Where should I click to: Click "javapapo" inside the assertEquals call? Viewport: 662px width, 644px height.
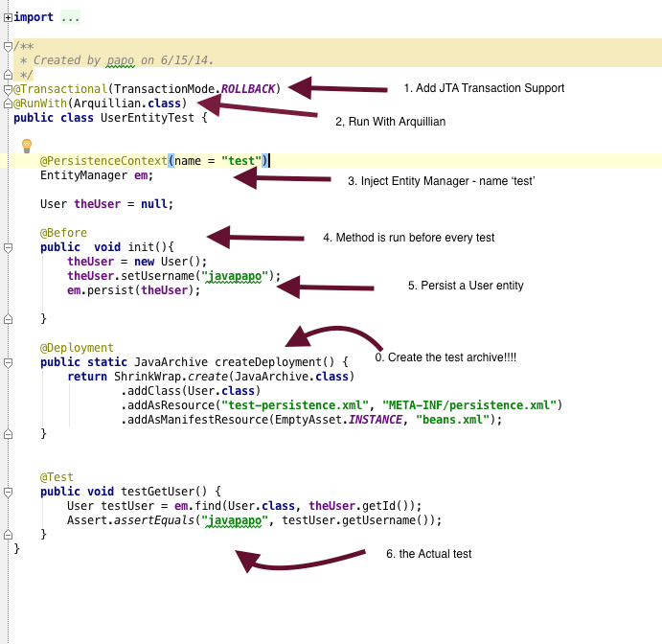[235, 520]
